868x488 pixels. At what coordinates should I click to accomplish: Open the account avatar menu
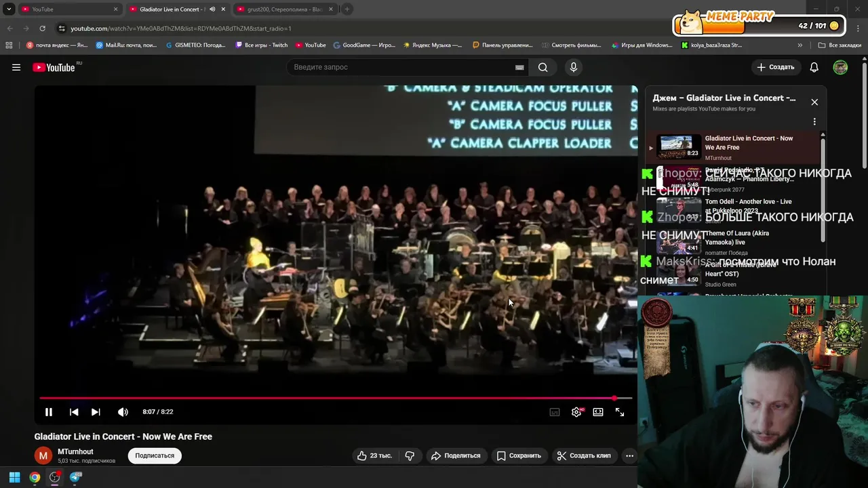coord(840,67)
